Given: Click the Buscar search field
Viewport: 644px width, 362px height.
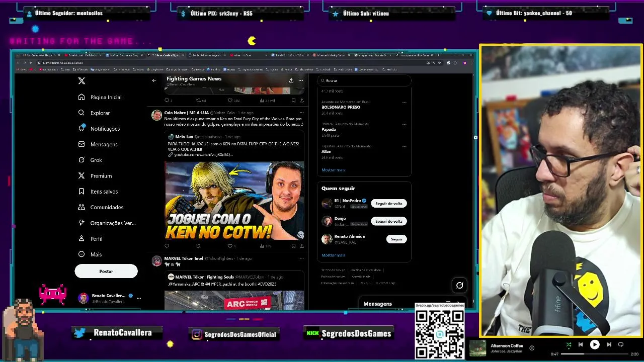Looking at the screenshot, I should tap(364, 80).
